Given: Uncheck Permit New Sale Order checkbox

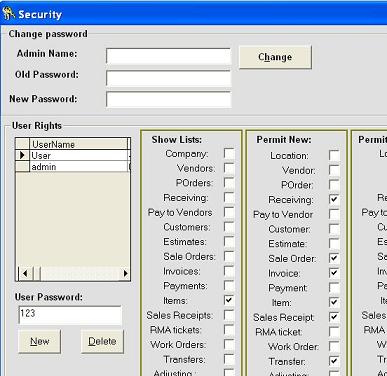Looking at the screenshot, I should click(x=334, y=258).
